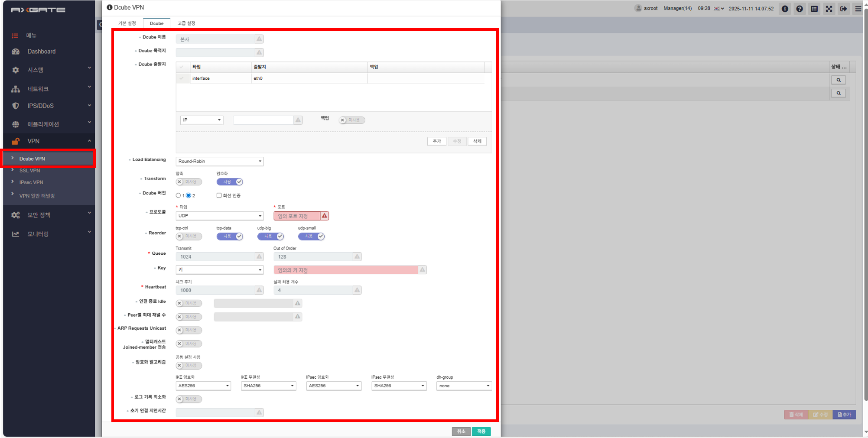Click the eth0 cell in 출발지 column

[309, 78]
